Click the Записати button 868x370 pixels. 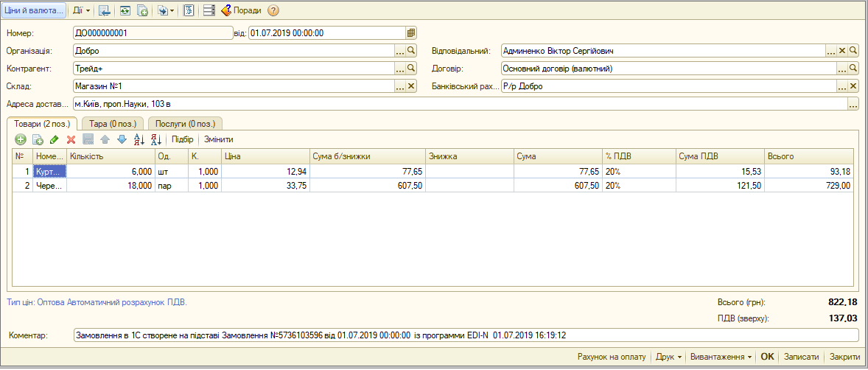click(x=799, y=357)
